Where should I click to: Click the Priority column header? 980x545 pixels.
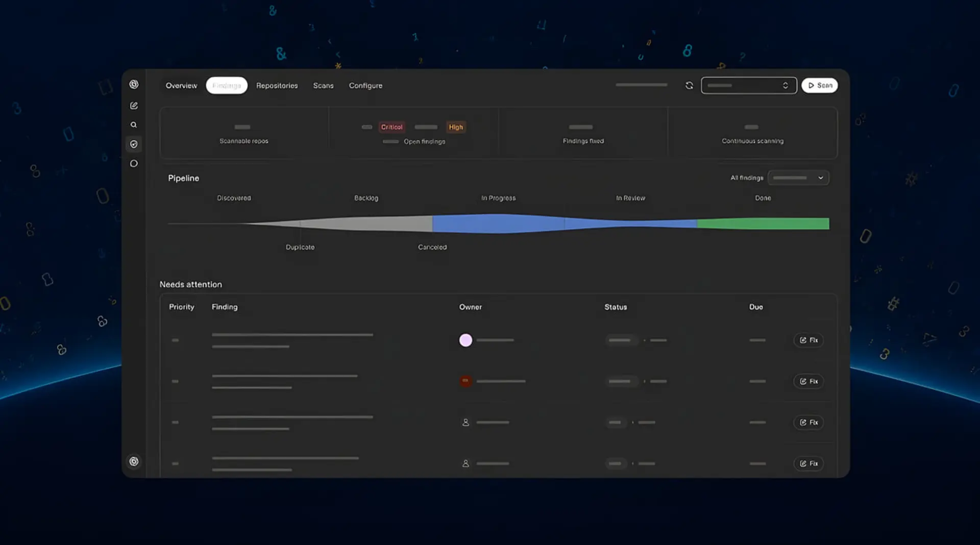(x=182, y=307)
